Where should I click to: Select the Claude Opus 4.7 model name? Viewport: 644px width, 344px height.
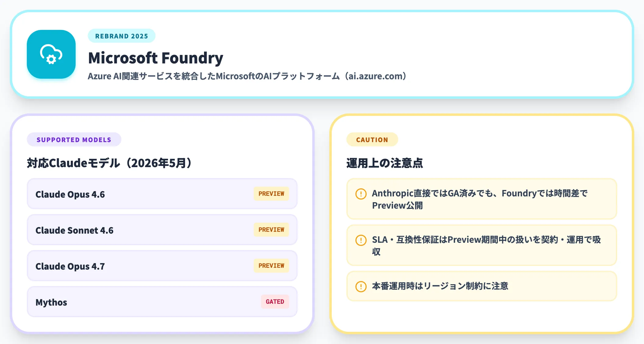point(70,266)
